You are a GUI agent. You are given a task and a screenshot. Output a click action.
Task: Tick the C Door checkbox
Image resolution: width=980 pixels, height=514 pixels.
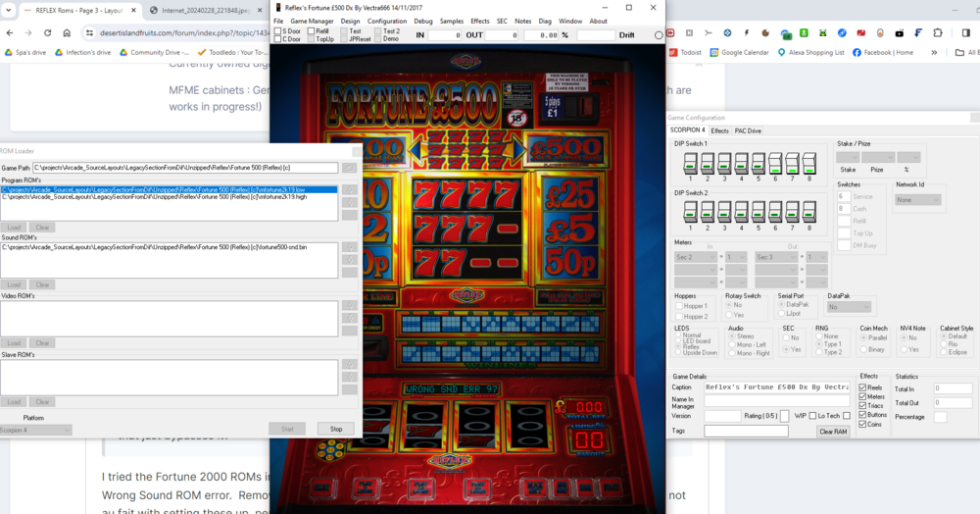click(277, 39)
